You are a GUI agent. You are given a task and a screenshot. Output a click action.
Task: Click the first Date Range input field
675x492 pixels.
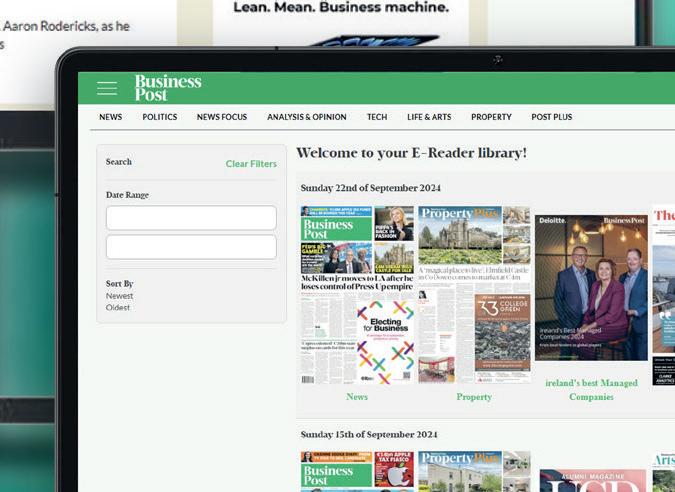191,217
